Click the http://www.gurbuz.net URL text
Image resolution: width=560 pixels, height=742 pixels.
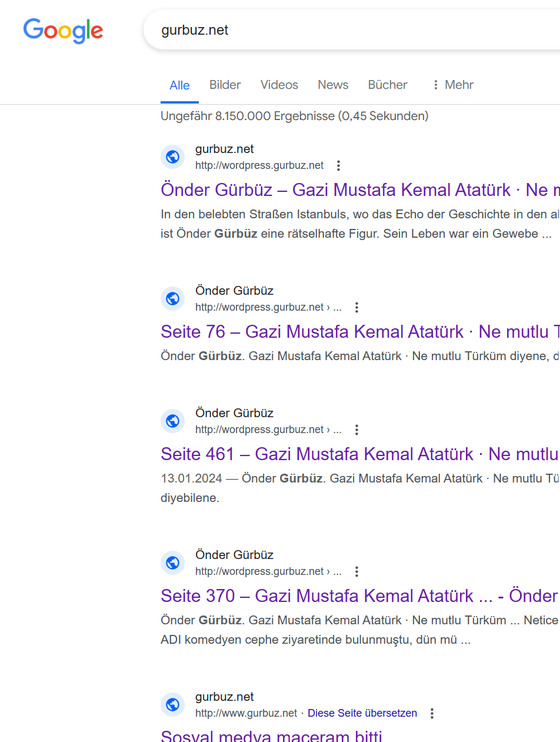point(246,713)
